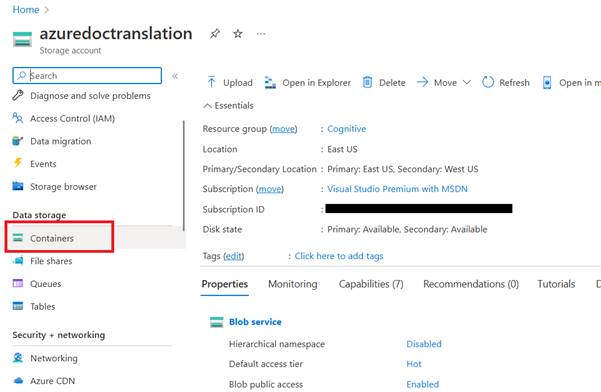
Task: Click Disabled value for Hierarchical namespace
Action: coord(424,344)
